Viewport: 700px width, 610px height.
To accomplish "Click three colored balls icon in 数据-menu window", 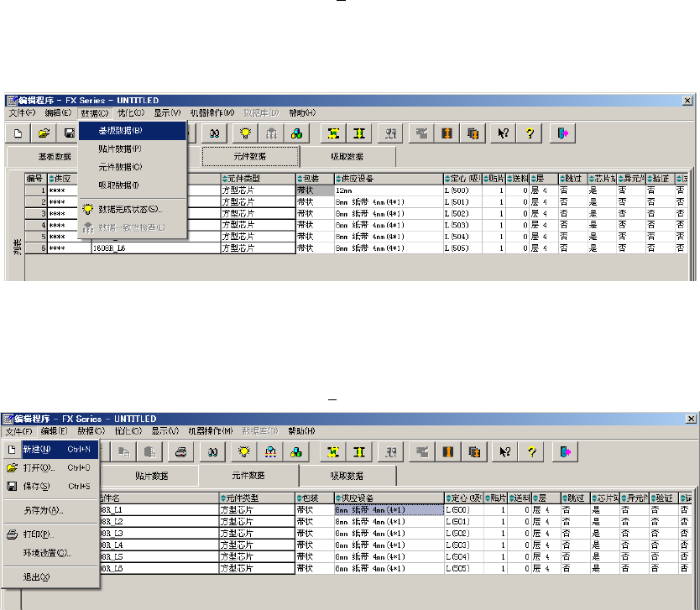I will click(296, 133).
